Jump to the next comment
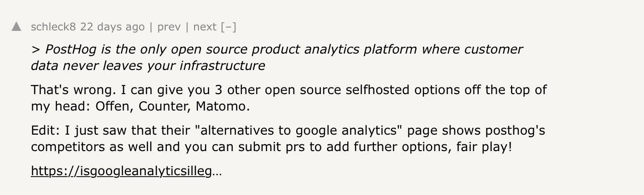 205,27
